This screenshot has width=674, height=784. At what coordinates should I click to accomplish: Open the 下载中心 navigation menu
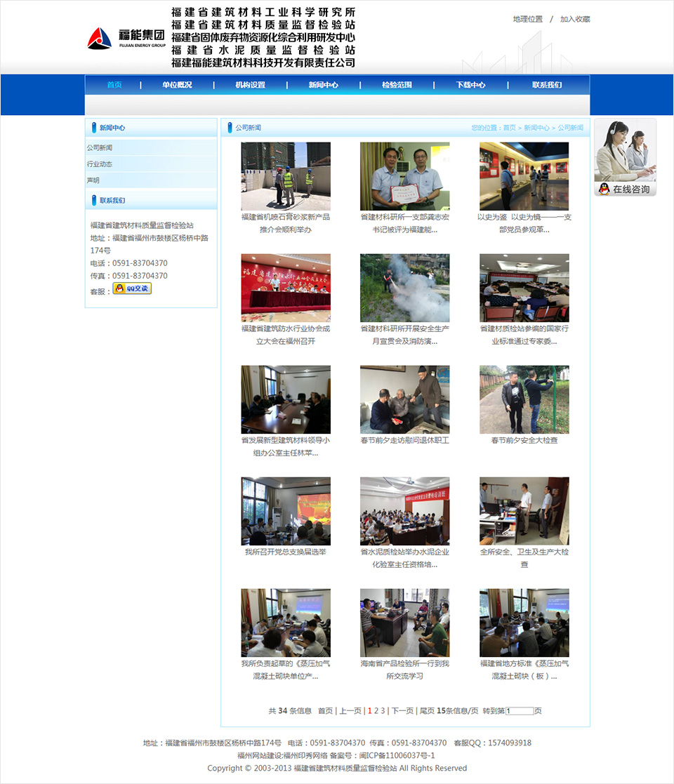[x=472, y=84]
